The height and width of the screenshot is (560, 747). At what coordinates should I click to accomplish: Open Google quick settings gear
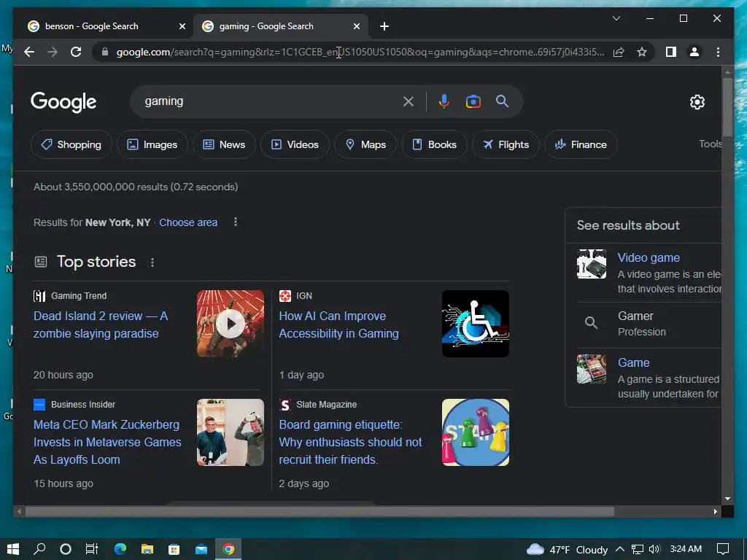click(x=697, y=102)
